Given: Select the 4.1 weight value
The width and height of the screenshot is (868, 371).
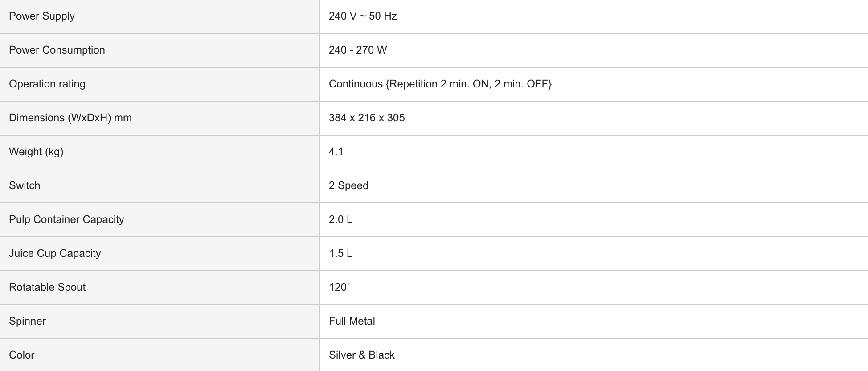Looking at the screenshot, I should [336, 152].
